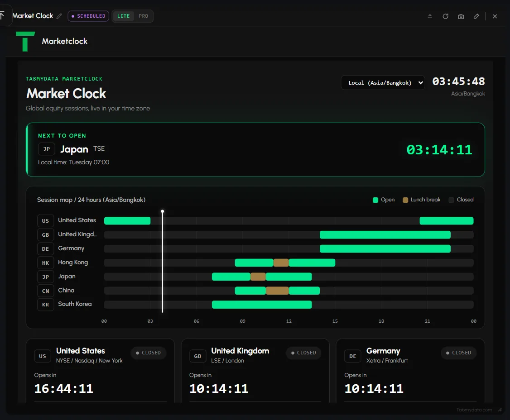Click the refresh icon in header toolbar
This screenshot has width=510, height=420.
445,16
